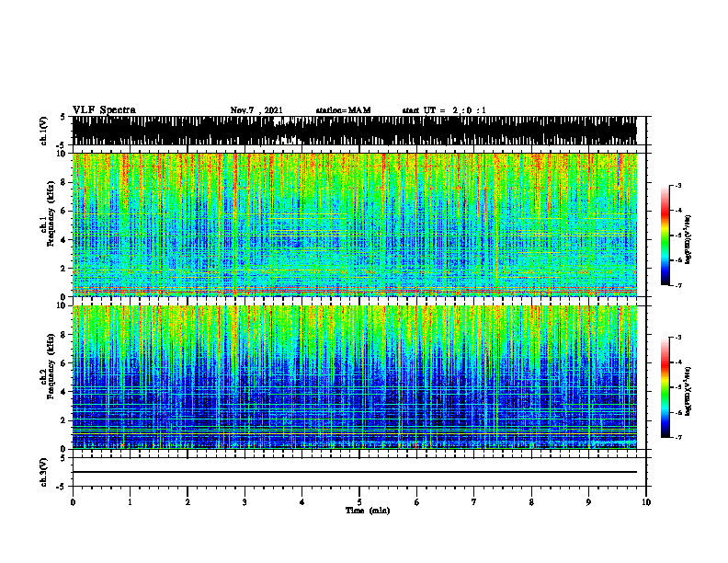This screenshot has width=728, height=563.
Task: Click the "-3" label on ch.1 color bar
Action: [677, 185]
